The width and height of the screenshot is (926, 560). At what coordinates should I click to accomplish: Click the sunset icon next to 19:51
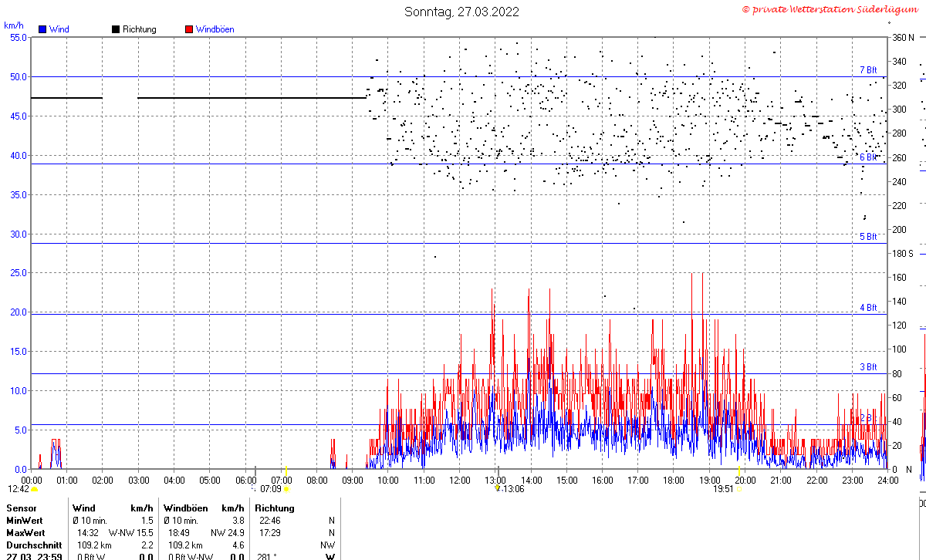point(739,489)
